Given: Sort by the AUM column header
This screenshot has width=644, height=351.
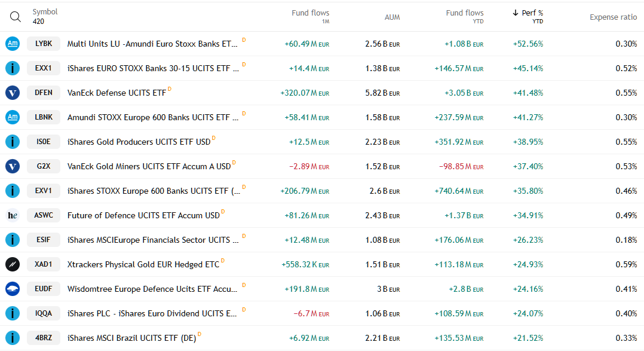Looking at the screenshot, I should pyautogui.click(x=392, y=17).
